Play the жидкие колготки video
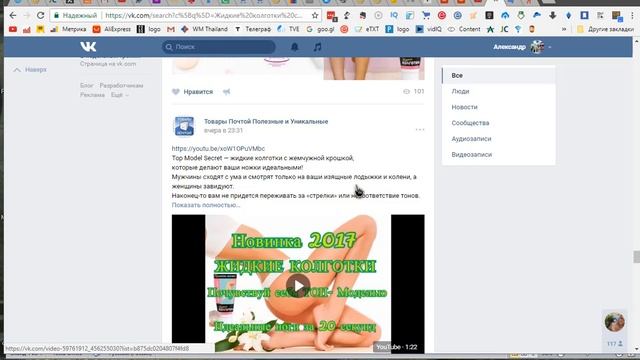This screenshot has height=360, width=640. point(298,286)
